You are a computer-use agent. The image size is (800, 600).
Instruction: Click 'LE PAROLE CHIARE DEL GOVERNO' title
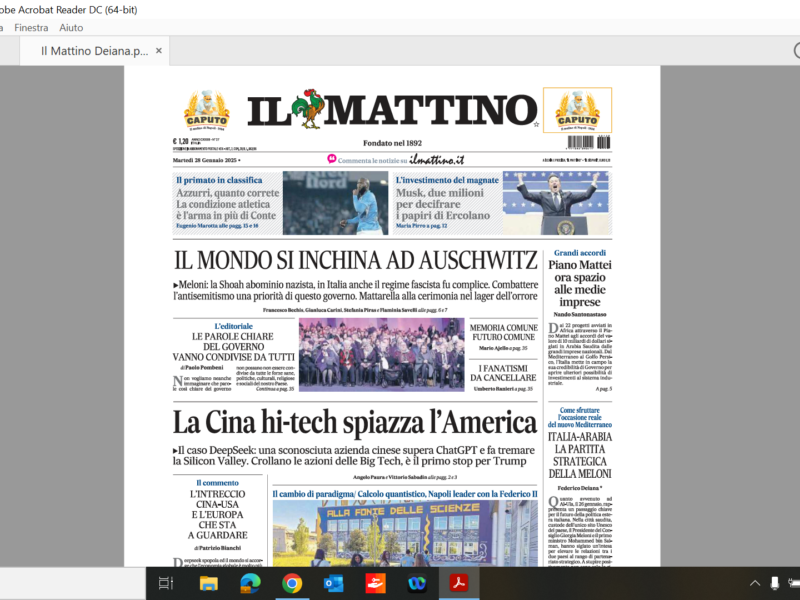233,341
